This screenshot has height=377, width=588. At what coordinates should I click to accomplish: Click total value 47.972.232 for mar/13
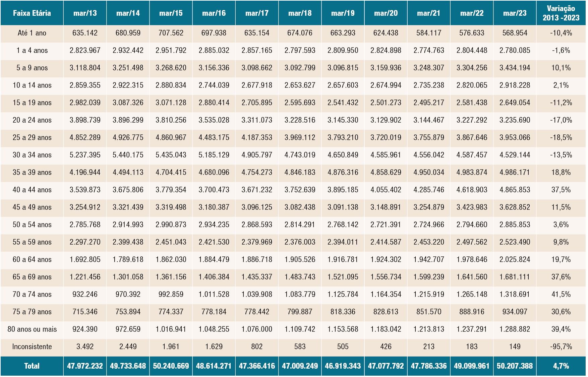coord(85,366)
